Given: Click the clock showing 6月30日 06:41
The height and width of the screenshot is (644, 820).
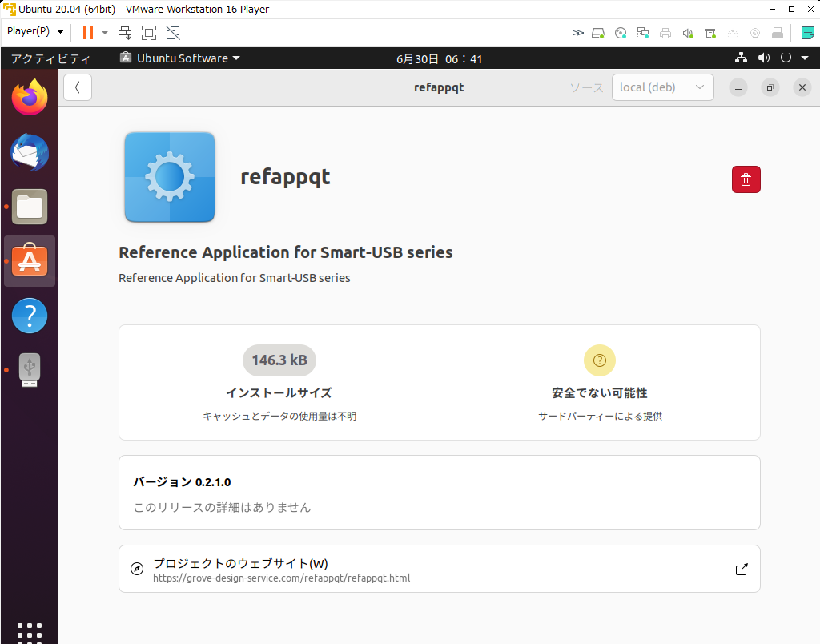Looking at the screenshot, I should 439,59.
